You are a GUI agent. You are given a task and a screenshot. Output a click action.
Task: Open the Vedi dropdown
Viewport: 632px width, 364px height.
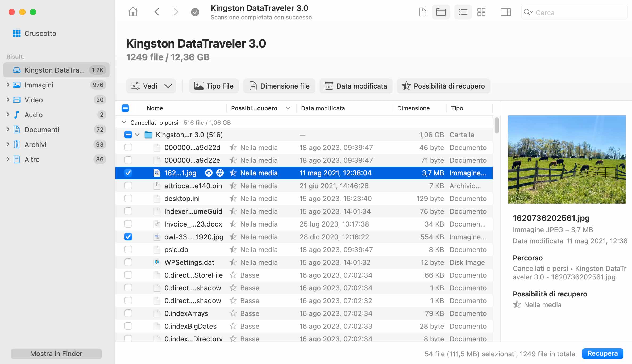pyautogui.click(x=151, y=86)
